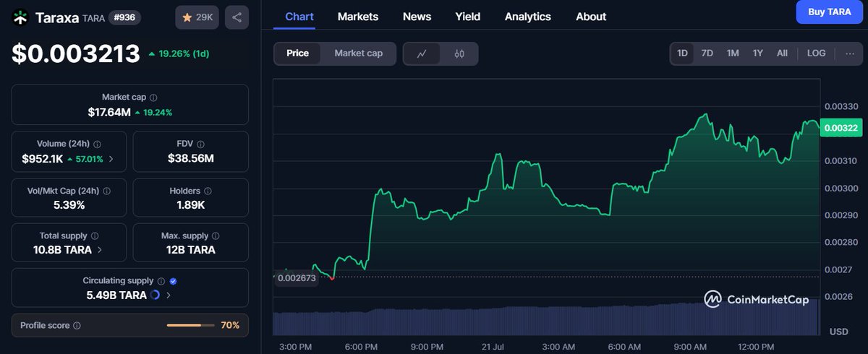Select the Market cap toggle
Screen dimensions: 868x354
[359, 53]
